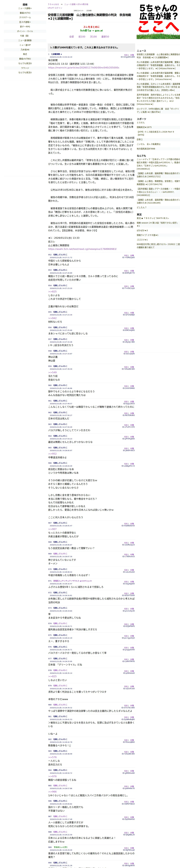Open the ニュー速報+ board in sidebar
The image size is (180, 868).
25,8
